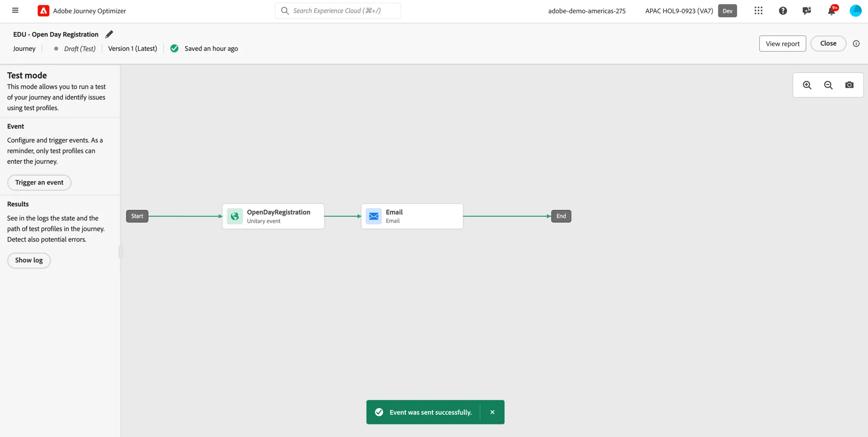Zoom out on the journey canvas

pyautogui.click(x=828, y=85)
